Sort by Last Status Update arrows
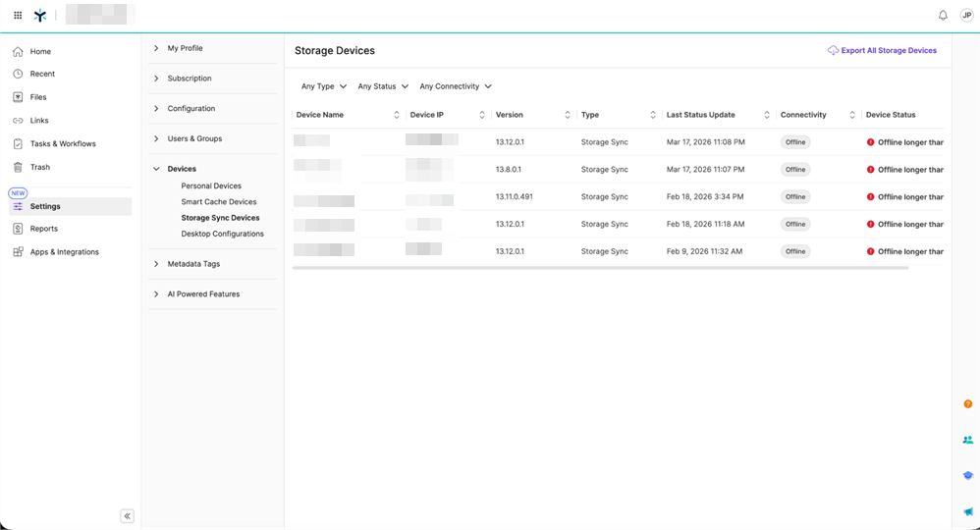The height and width of the screenshot is (530, 980). pyautogui.click(x=767, y=115)
